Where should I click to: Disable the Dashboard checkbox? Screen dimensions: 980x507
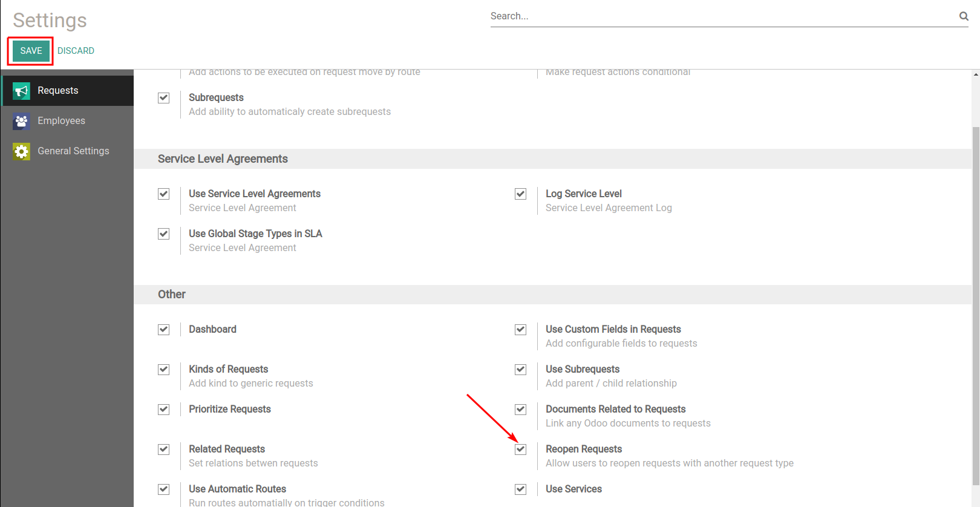[x=163, y=330]
